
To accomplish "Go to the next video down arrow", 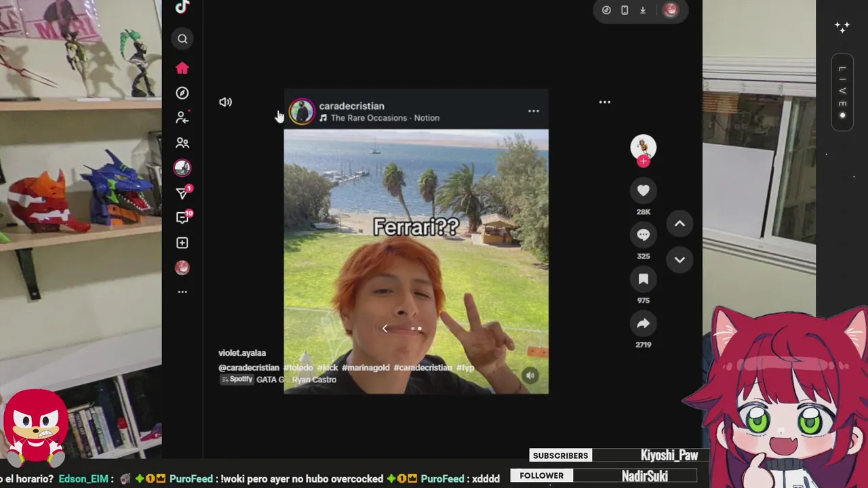I will (679, 260).
